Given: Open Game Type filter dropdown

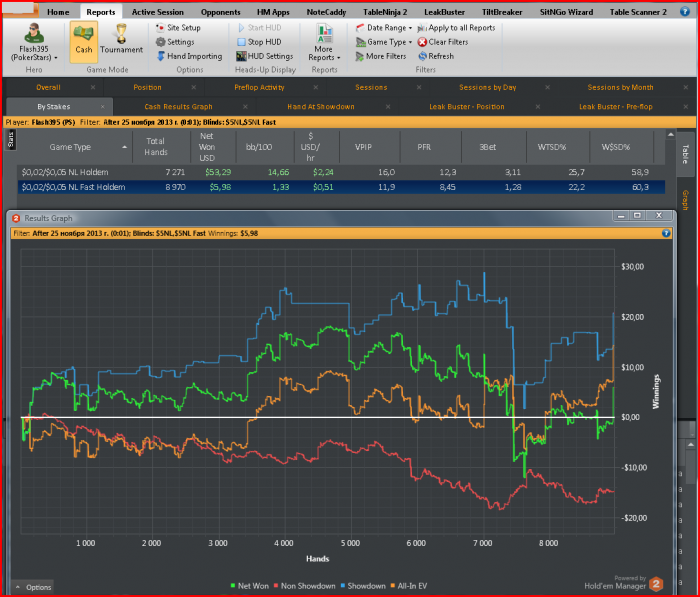Looking at the screenshot, I should click(384, 42).
